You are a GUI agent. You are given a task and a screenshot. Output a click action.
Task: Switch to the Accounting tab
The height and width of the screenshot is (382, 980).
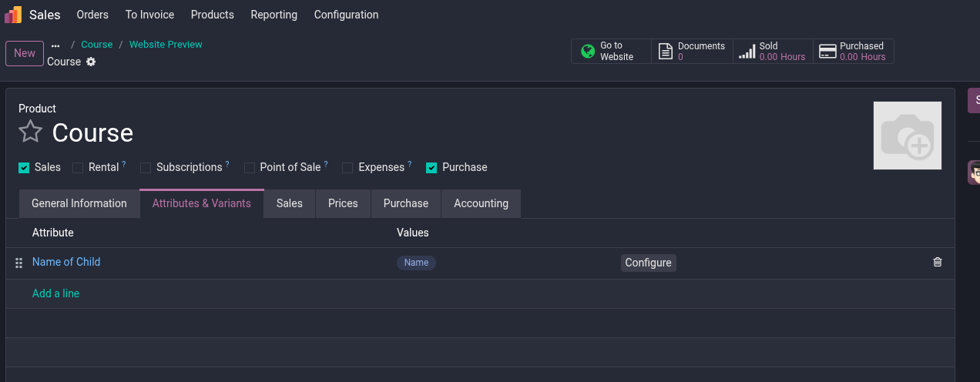click(481, 203)
